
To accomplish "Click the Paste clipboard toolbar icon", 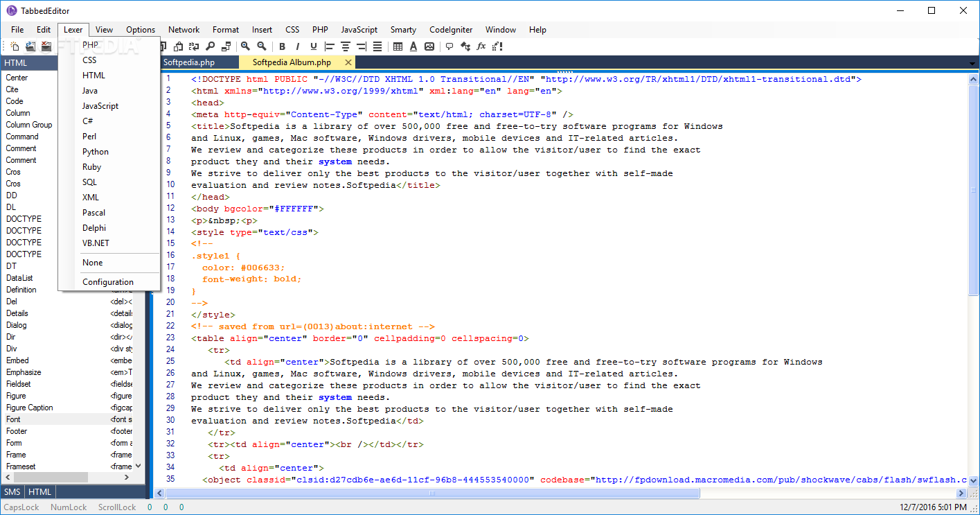I will coord(178,46).
